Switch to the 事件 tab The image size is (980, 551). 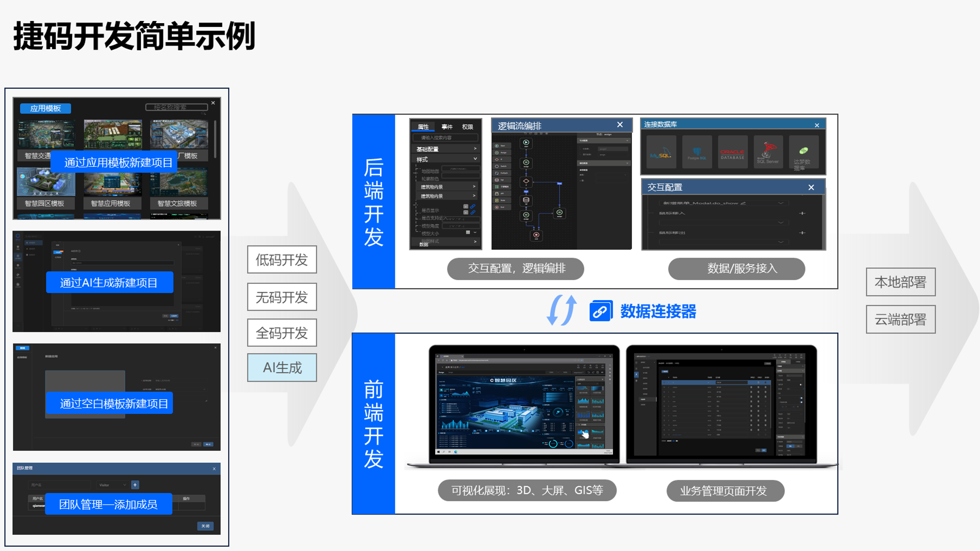pyautogui.click(x=447, y=127)
